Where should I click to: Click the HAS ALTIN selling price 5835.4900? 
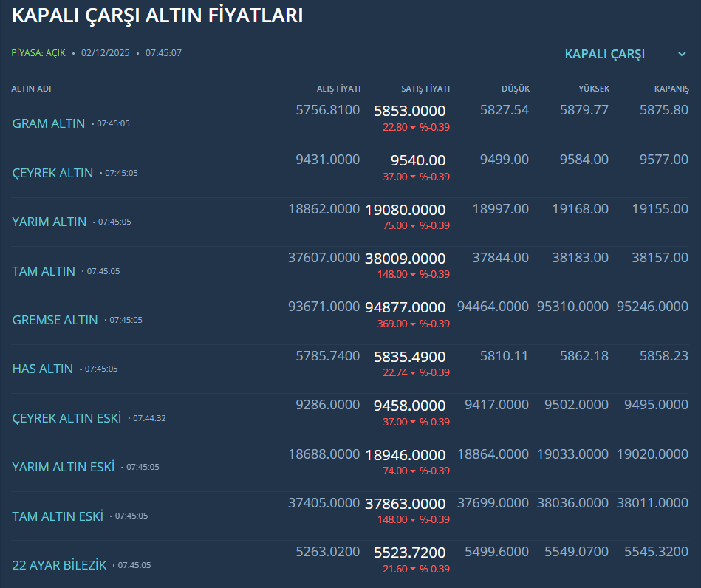(410, 357)
